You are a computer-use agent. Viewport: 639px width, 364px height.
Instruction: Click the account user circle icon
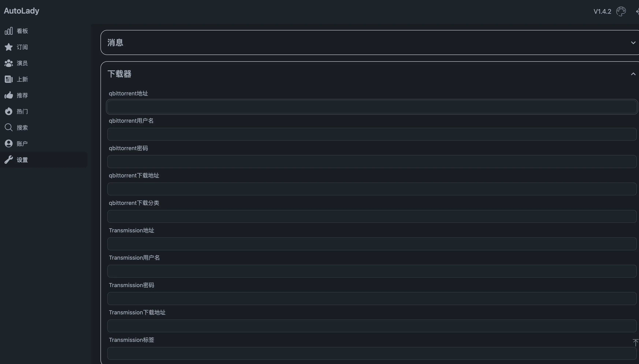tap(8, 144)
